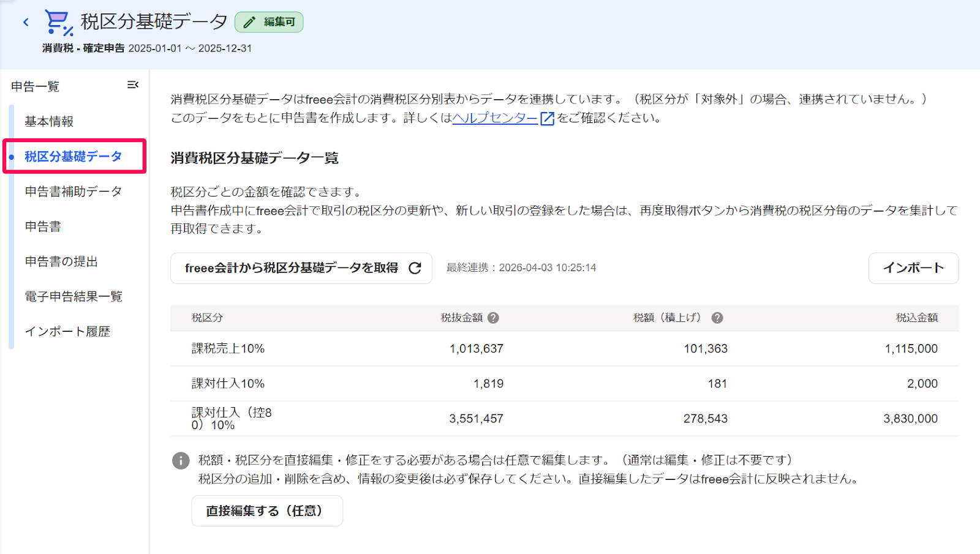Click the 消費税 - 確定申告 period subtitle

coord(147,48)
